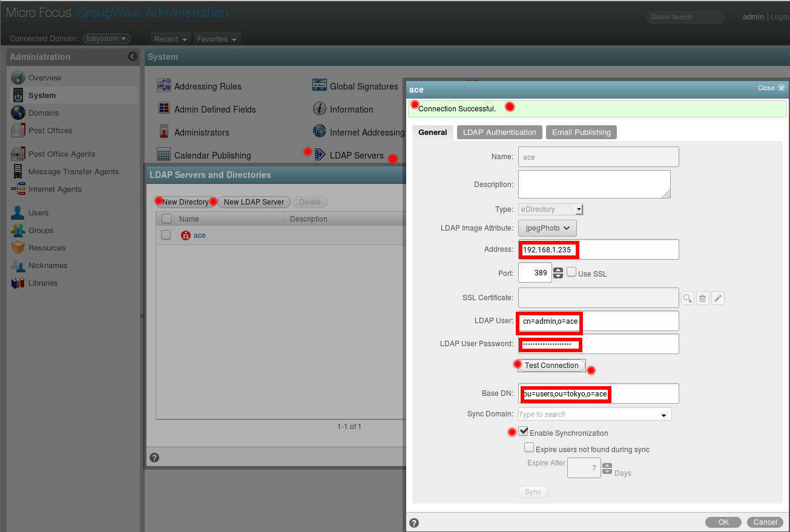Image resolution: width=790 pixels, height=532 pixels.
Task: Open the Favorites dropdown menu
Action: click(217, 39)
